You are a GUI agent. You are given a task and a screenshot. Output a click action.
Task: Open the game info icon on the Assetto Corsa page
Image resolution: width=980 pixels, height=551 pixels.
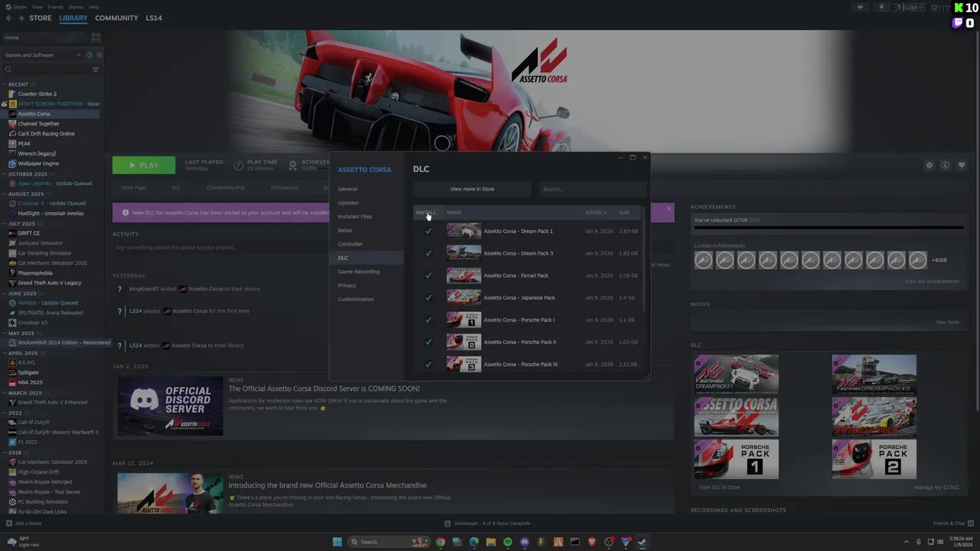946,165
